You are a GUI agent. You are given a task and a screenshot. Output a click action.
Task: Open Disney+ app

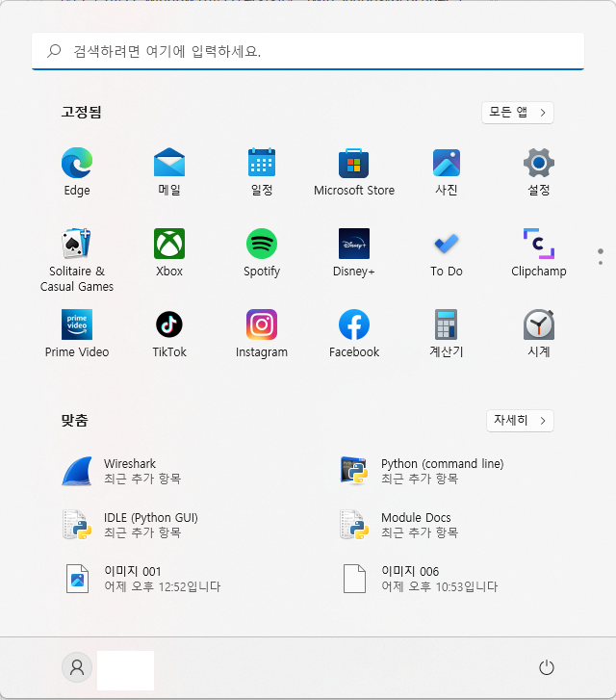(354, 252)
